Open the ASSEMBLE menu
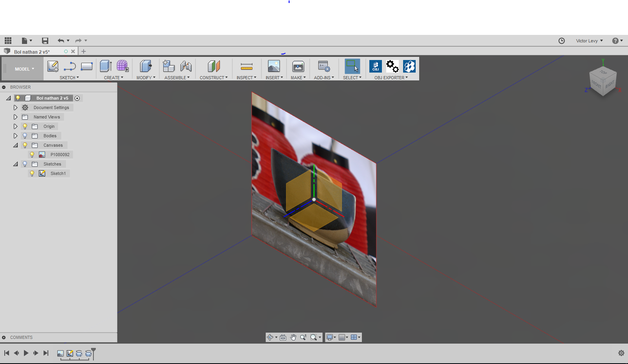 (x=177, y=78)
